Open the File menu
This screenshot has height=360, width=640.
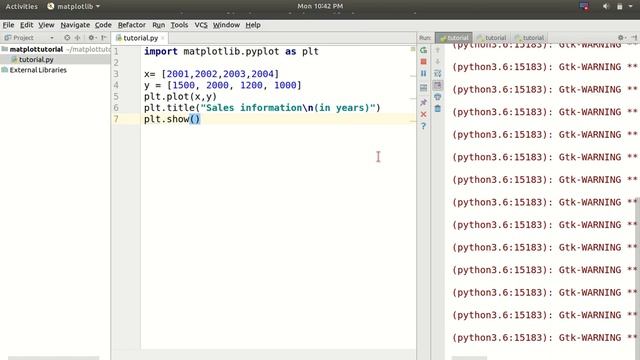tap(8, 25)
